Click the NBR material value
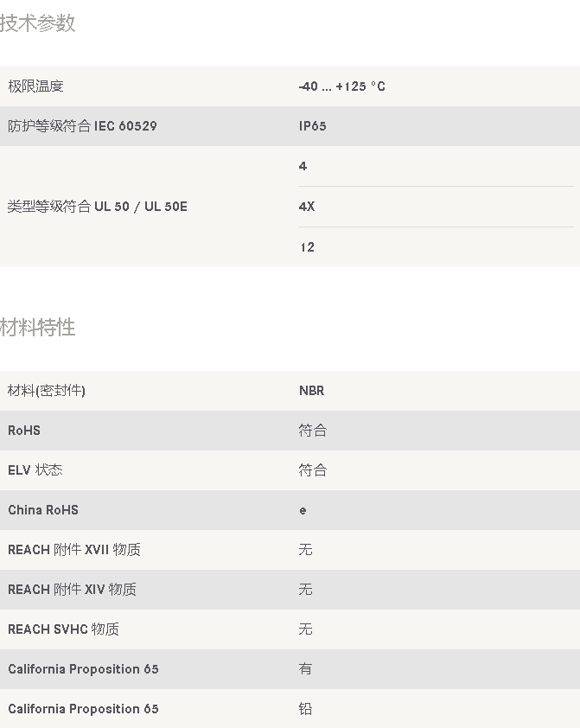Image resolution: width=580 pixels, height=728 pixels. pos(312,391)
